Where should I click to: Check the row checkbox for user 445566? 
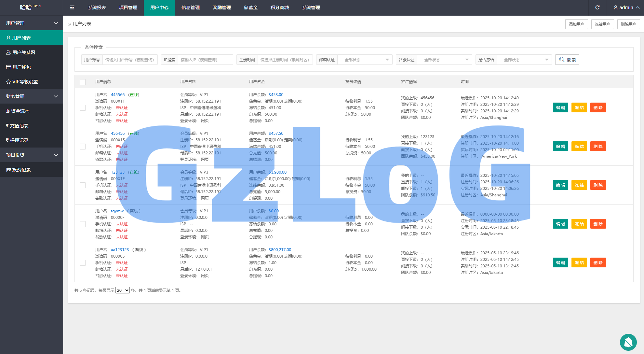(83, 108)
